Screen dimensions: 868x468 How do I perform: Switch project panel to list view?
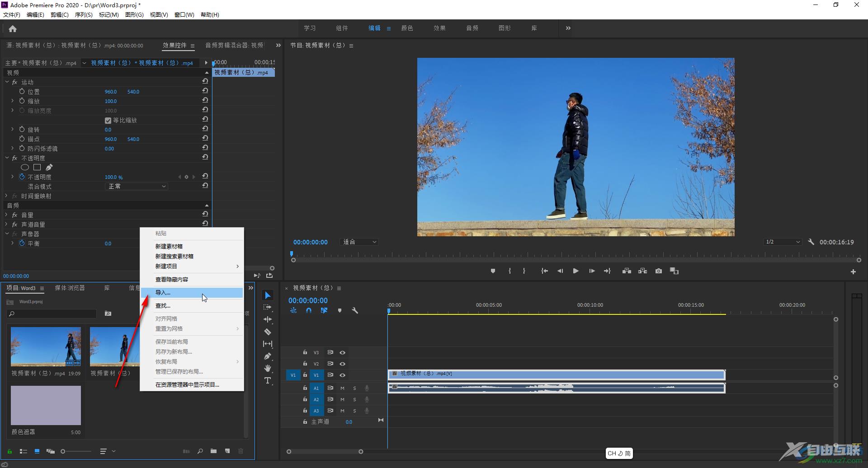coord(24,451)
